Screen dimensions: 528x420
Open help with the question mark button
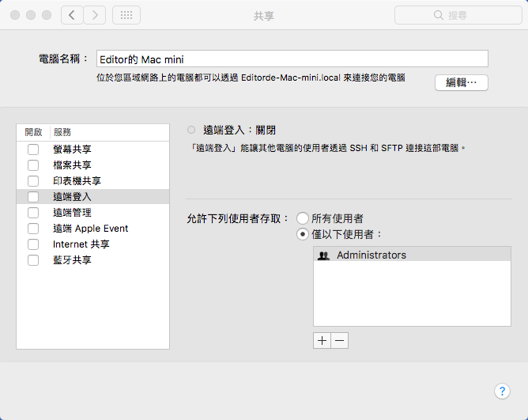(502, 391)
